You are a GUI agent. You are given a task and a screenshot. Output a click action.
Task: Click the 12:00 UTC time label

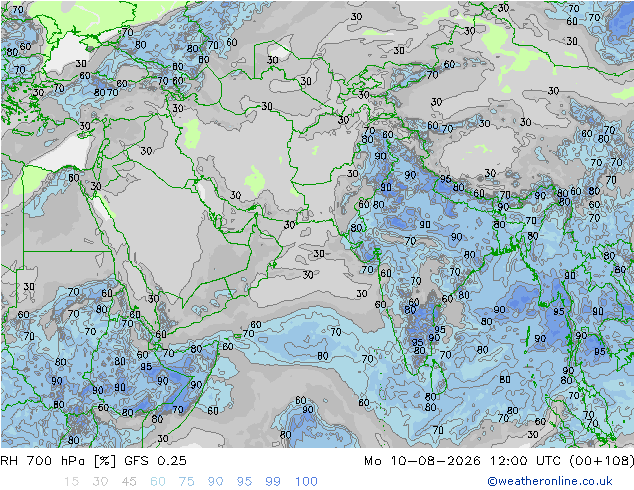coord(526,460)
